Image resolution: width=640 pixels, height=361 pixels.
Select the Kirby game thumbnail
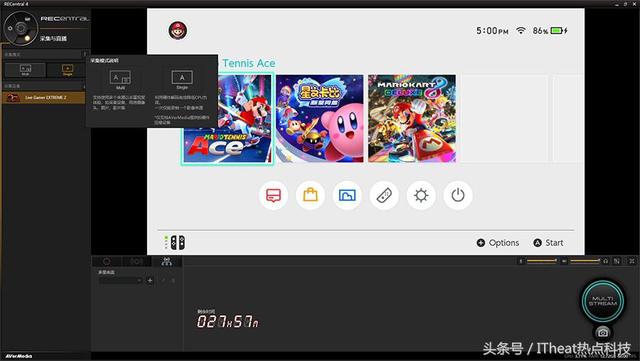pyautogui.click(x=320, y=118)
